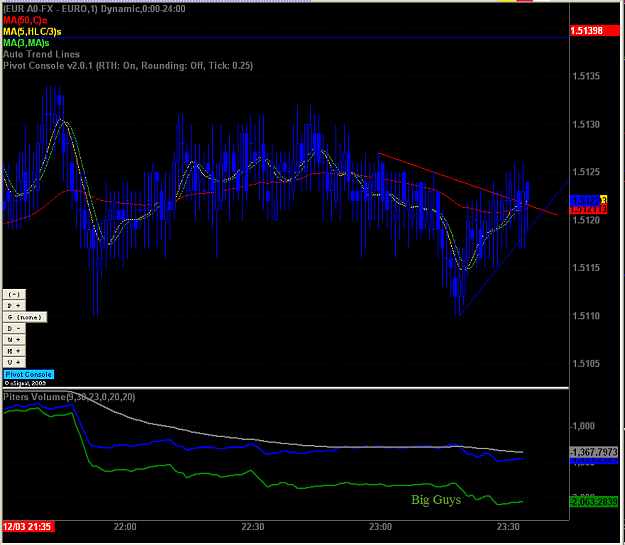
Task: Click the green 'Big Guys' annotation text
Action: click(x=436, y=500)
